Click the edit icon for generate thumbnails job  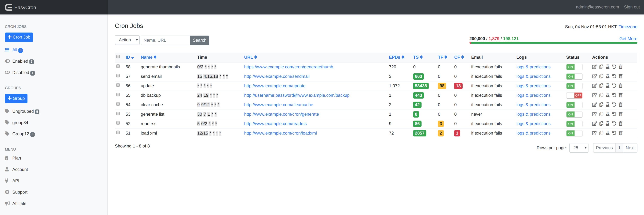pyautogui.click(x=594, y=67)
